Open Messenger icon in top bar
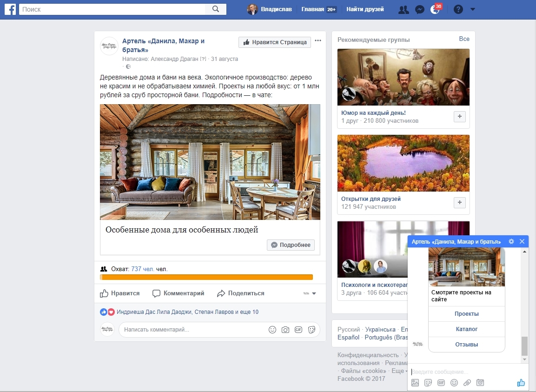The image size is (536, 392). point(419,9)
